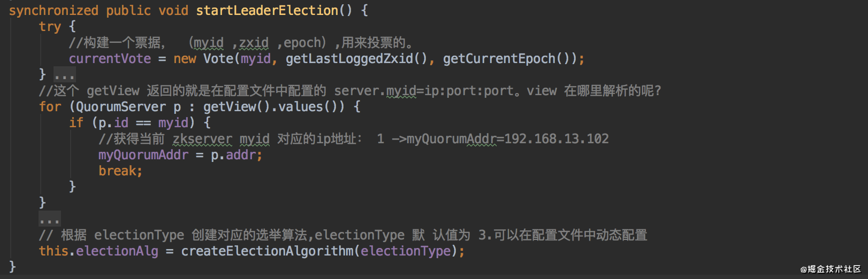This screenshot has height=279, width=868.
Task: Click the getView().values() call in for loop
Action: tap(274, 107)
